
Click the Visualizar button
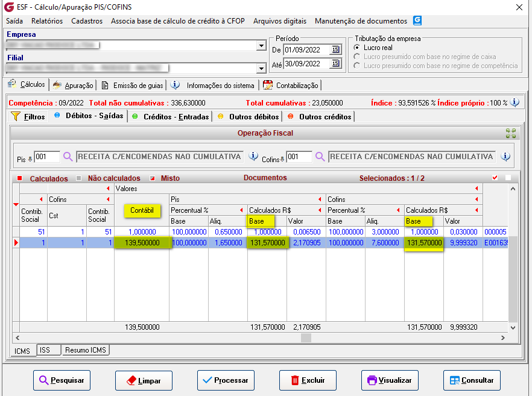point(390,380)
